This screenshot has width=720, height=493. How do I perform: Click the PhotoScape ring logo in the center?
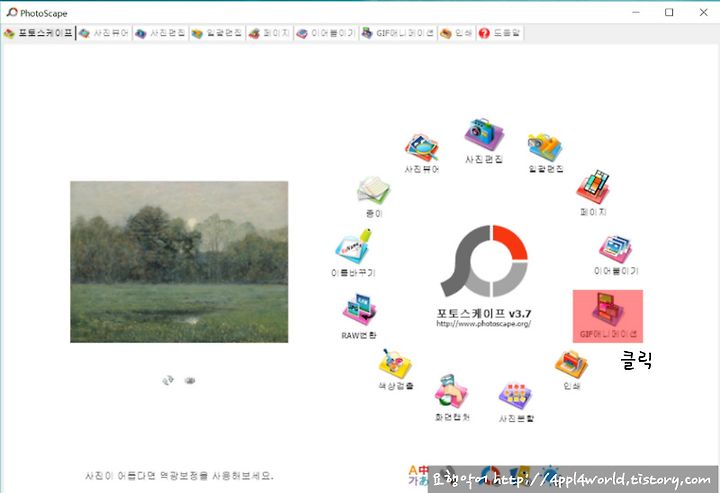(x=484, y=261)
